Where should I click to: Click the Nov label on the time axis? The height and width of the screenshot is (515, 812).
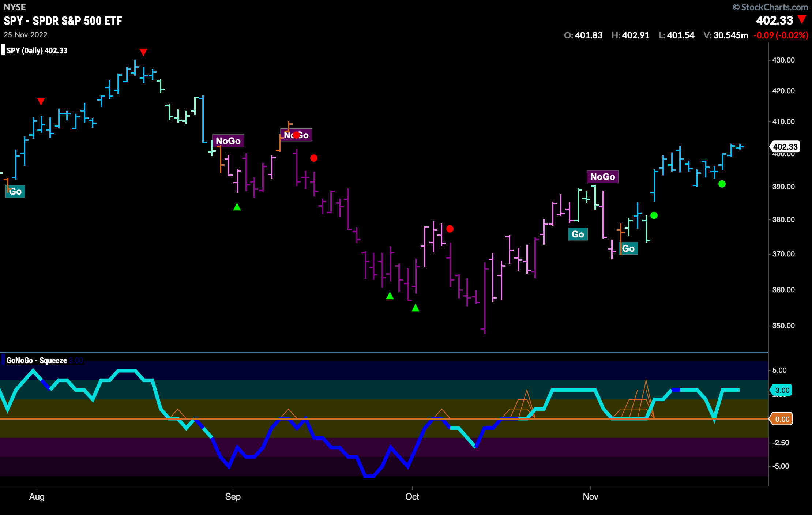591,497
